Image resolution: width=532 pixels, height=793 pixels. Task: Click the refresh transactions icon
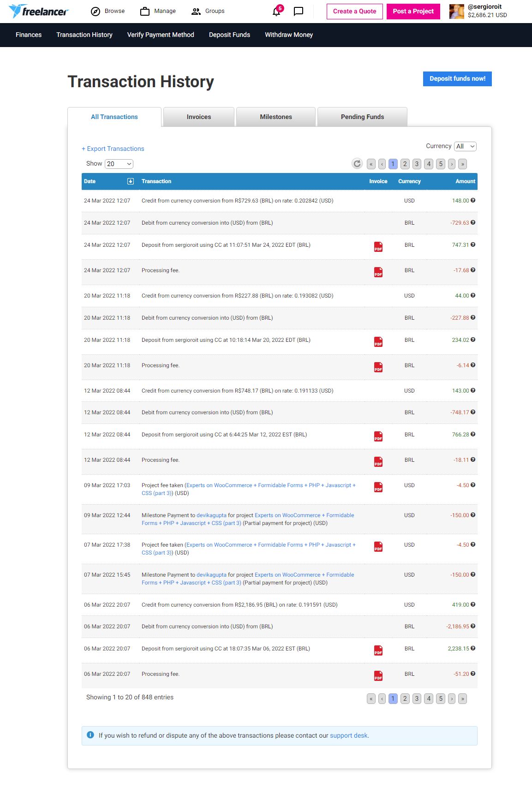click(x=357, y=164)
